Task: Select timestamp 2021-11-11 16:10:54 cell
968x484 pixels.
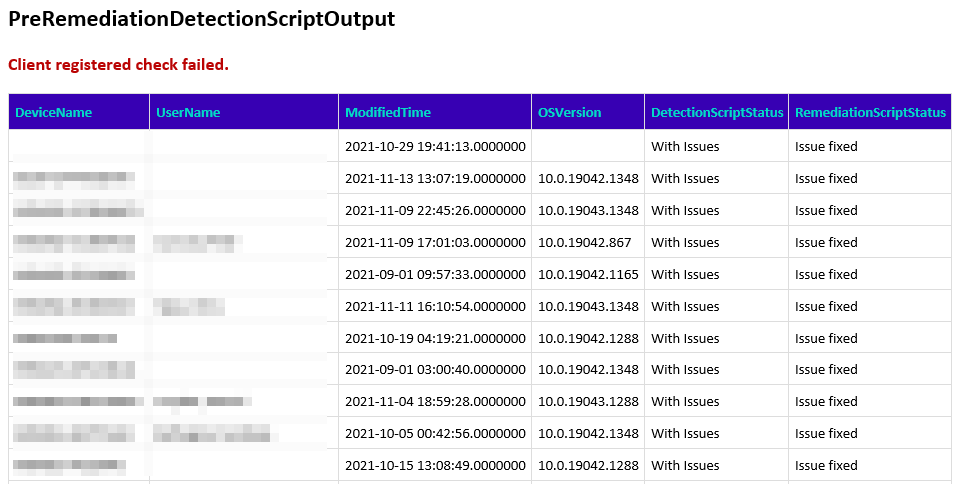Action: (435, 307)
